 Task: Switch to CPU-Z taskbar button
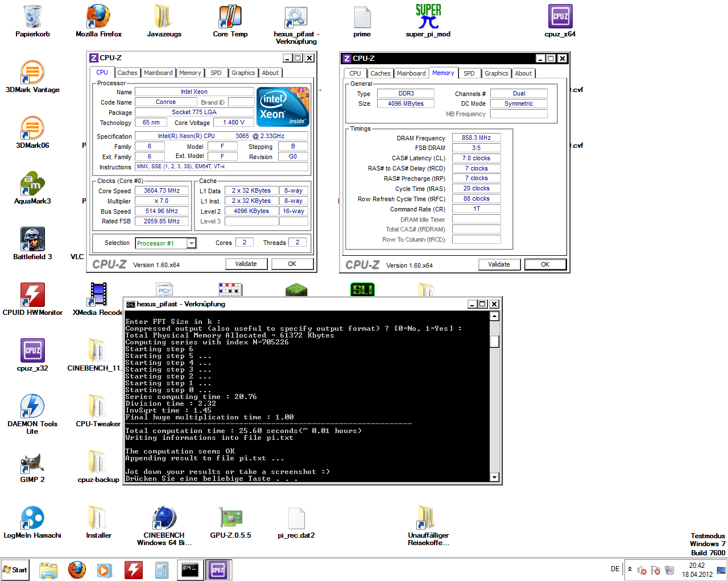click(218, 570)
